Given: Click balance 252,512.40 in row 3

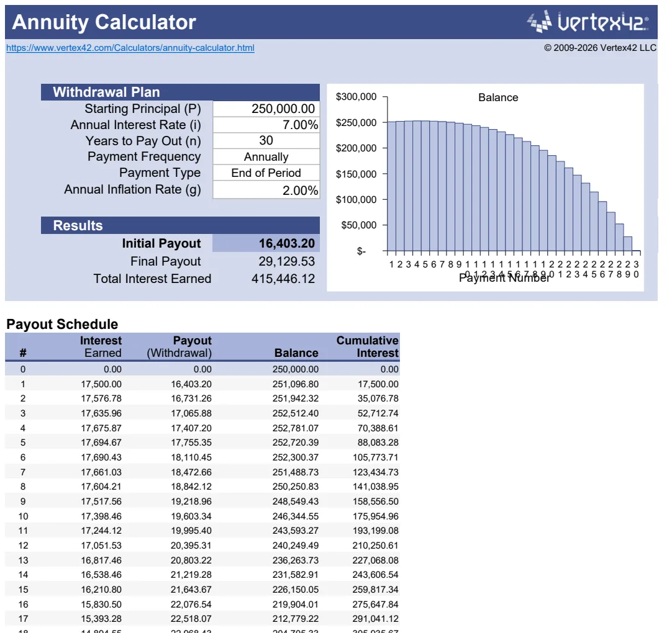Looking at the screenshot, I should tap(295, 413).
